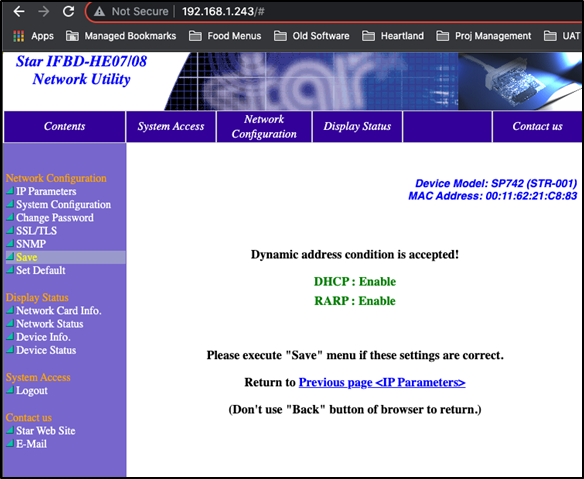
Task: Open IP Parameters in sidebar
Action: (46, 191)
